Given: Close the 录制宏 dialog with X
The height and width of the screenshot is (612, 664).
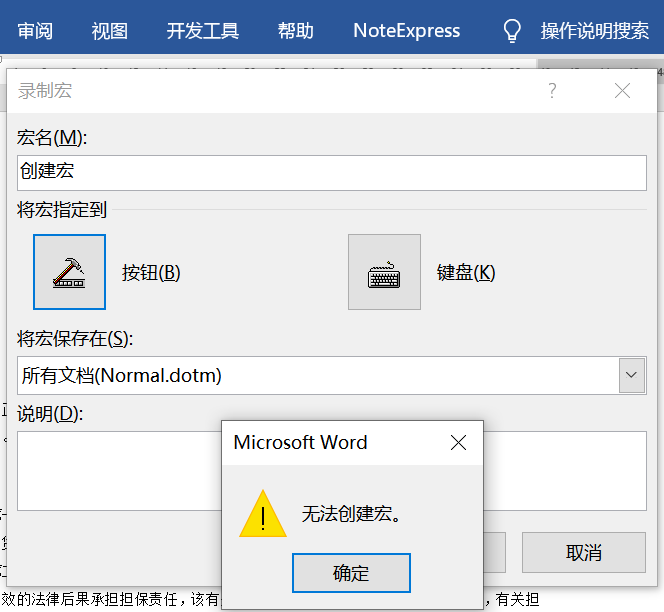Looking at the screenshot, I should 622,91.
